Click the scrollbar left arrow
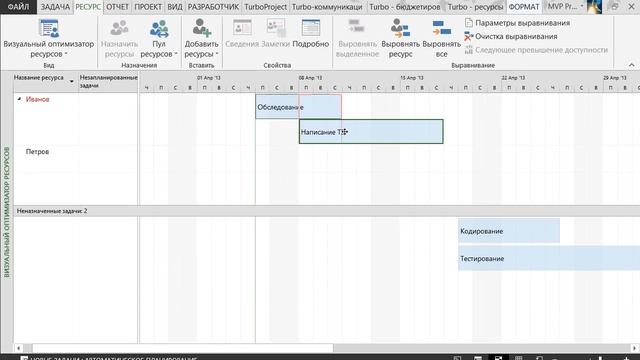The image size is (640, 360). click(18, 348)
